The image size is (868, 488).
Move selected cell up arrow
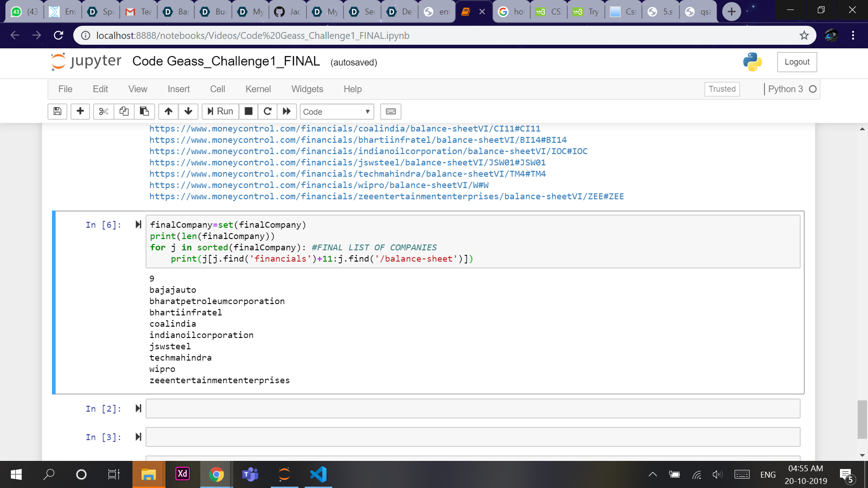[168, 111]
